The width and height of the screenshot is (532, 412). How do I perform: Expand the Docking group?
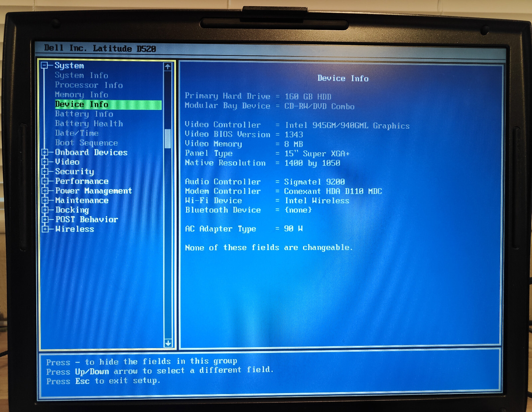pyautogui.click(x=45, y=210)
